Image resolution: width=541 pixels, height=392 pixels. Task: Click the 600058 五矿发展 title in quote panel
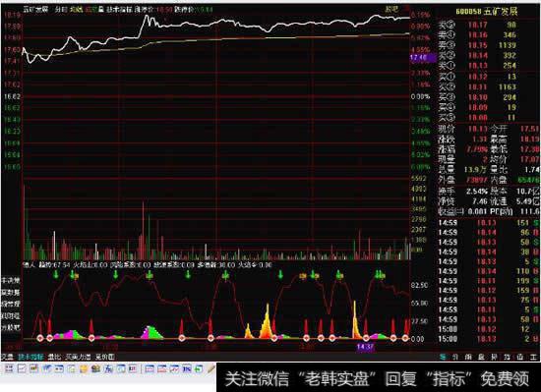point(487,12)
